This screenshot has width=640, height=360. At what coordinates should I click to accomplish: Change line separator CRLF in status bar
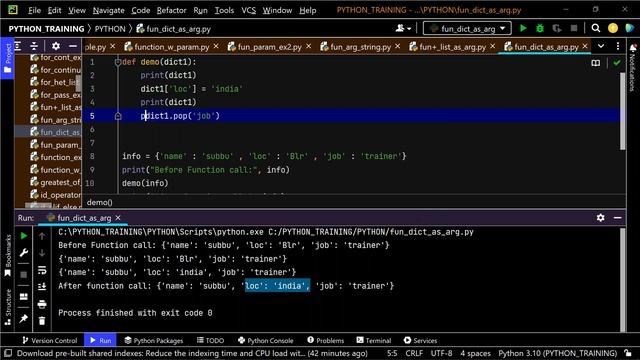[x=414, y=353]
